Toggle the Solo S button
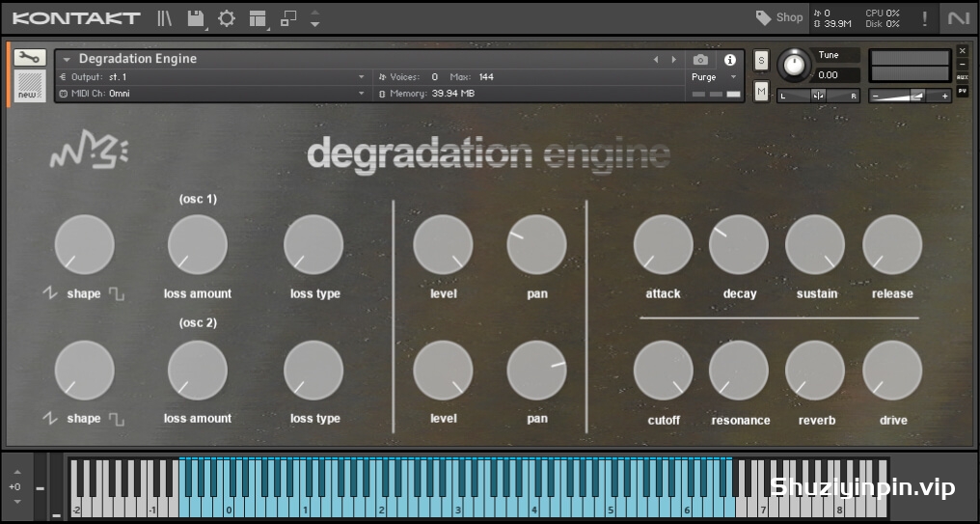 tap(761, 61)
